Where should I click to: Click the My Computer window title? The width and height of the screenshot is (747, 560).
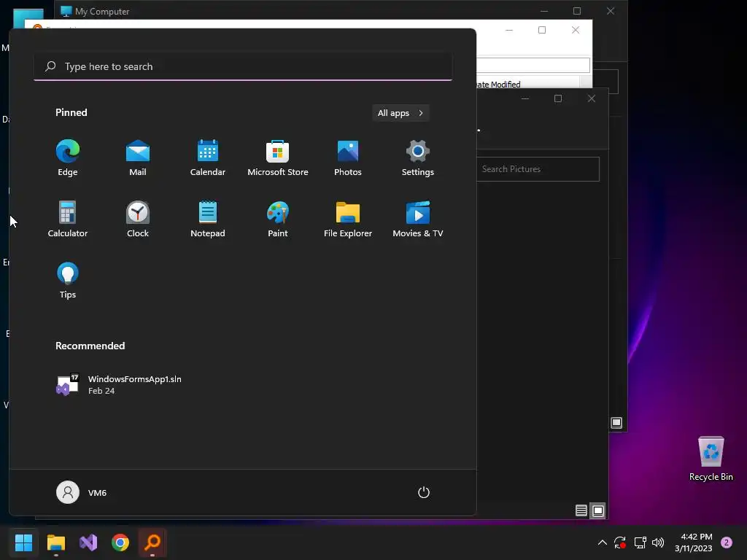[102, 12]
